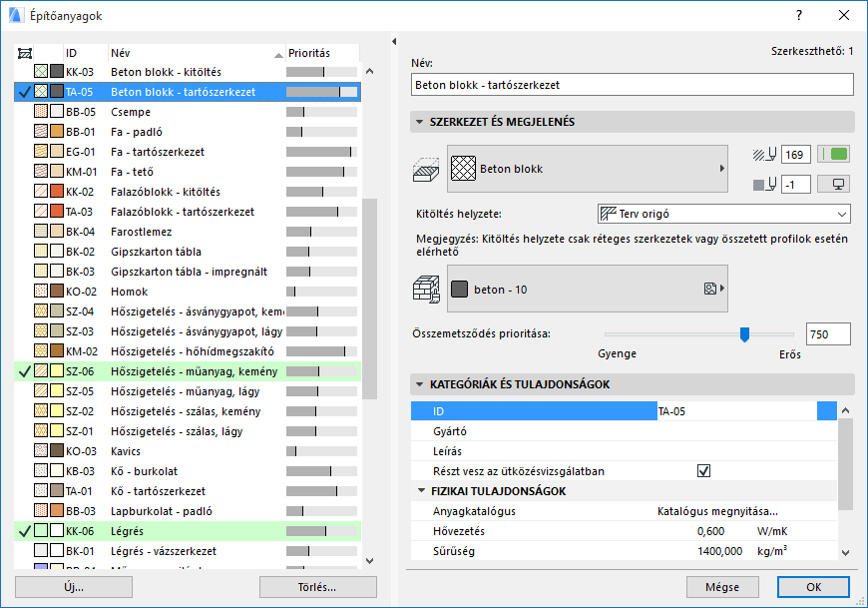
Task: Click the cut fill pattern icon of Csempe
Action: [41, 111]
